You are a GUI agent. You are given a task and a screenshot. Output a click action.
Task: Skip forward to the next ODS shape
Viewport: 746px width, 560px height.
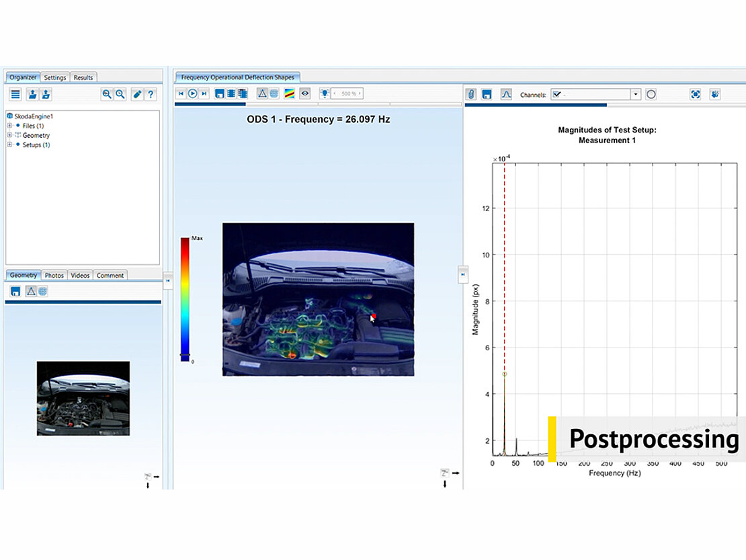pos(204,93)
